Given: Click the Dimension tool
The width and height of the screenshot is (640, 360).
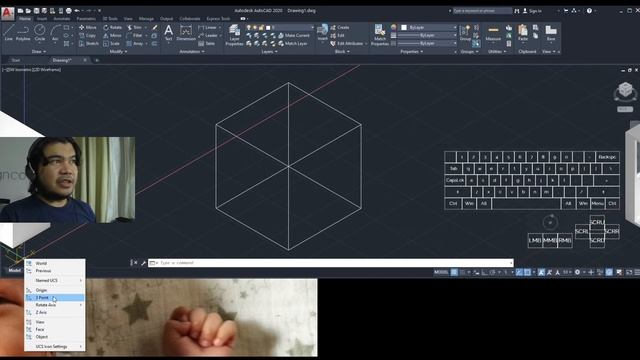Looking at the screenshot, I should click(186, 33).
